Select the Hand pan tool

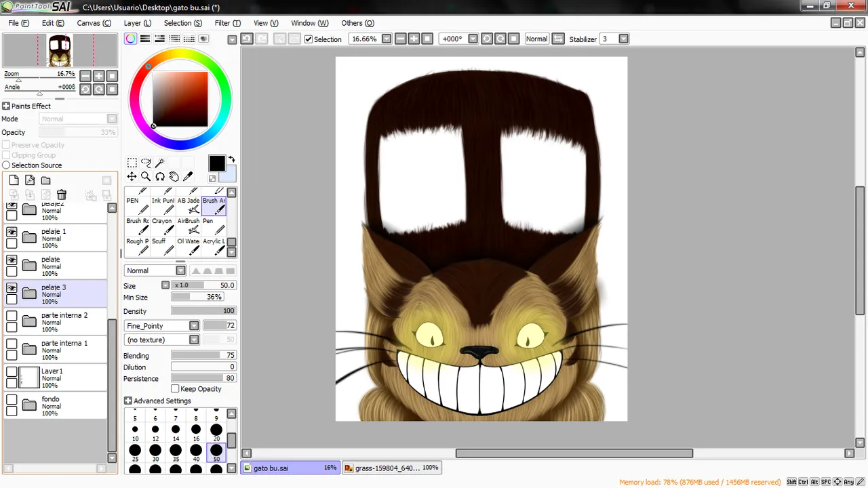coord(174,176)
